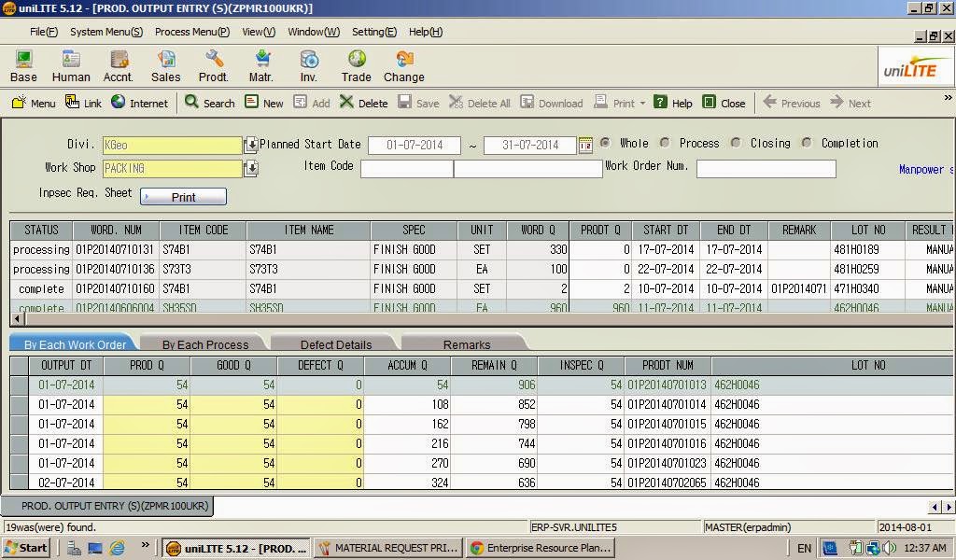Open the Trade module
Image resolution: width=956 pixels, height=560 pixels.
tap(356, 65)
